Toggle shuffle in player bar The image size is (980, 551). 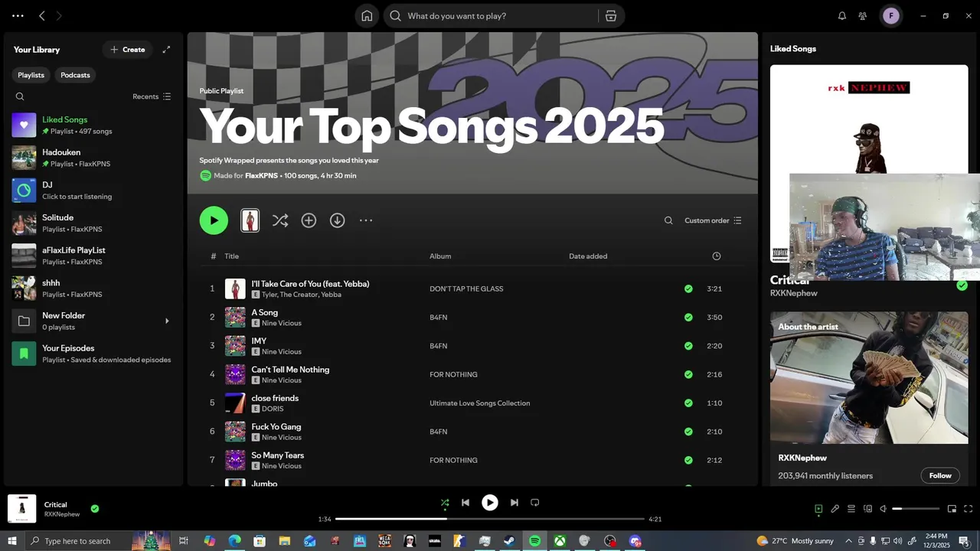click(x=445, y=503)
